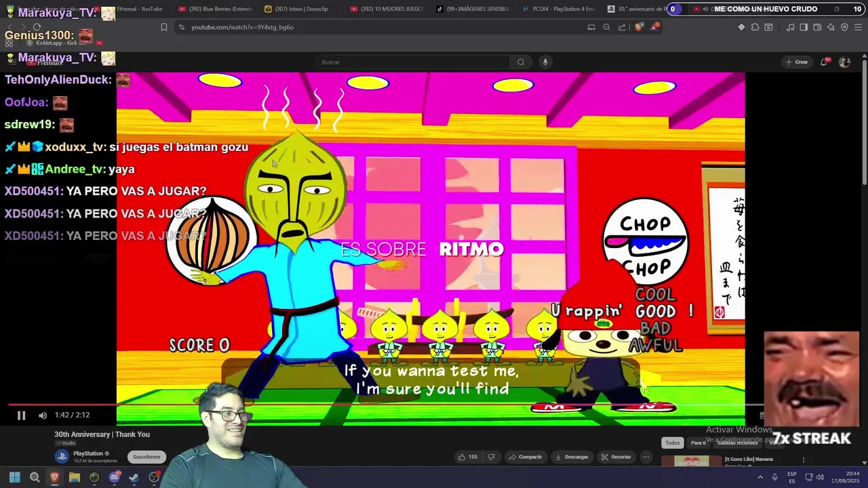Image resolution: width=868 pixels, height=488 pixels.
Task: Open the system volume tray icon
Action: pos(820,477)
